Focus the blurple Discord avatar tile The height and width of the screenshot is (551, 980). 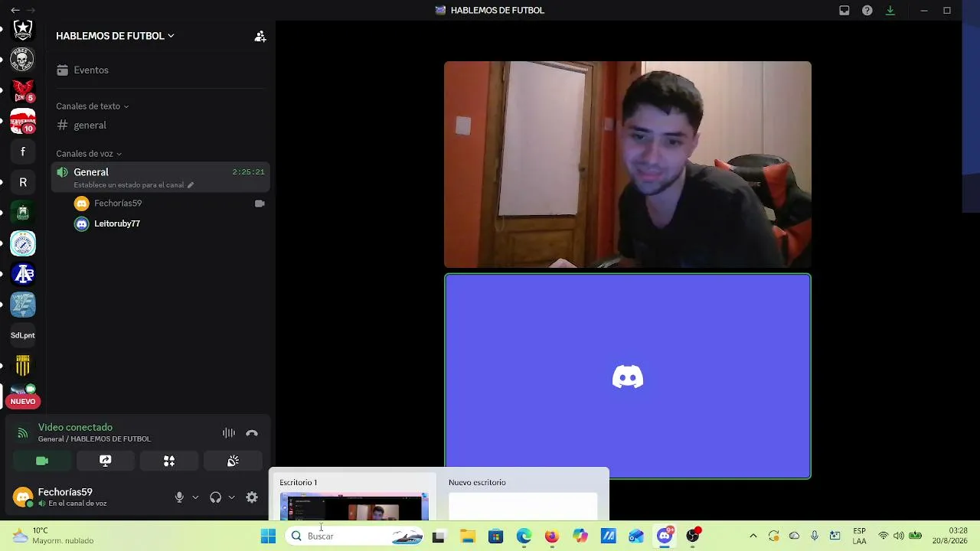click(x=628, y=377)
